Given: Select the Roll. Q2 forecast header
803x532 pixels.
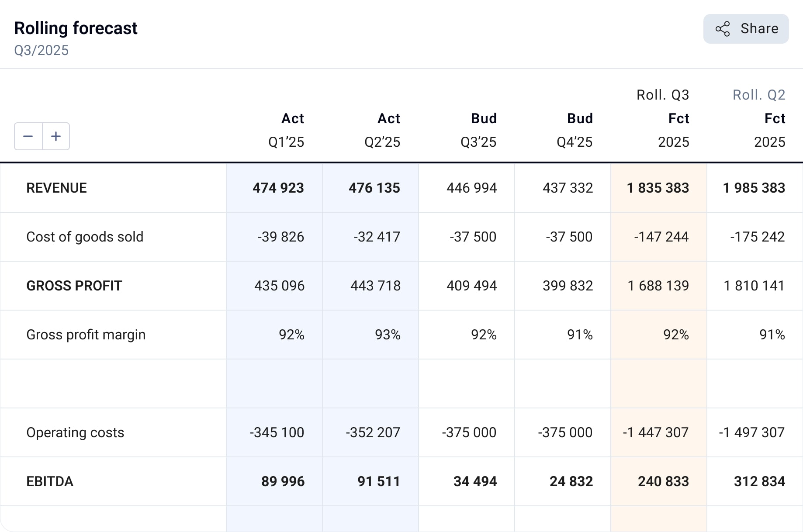Looking at the screenshot, I should pos(758,95).
